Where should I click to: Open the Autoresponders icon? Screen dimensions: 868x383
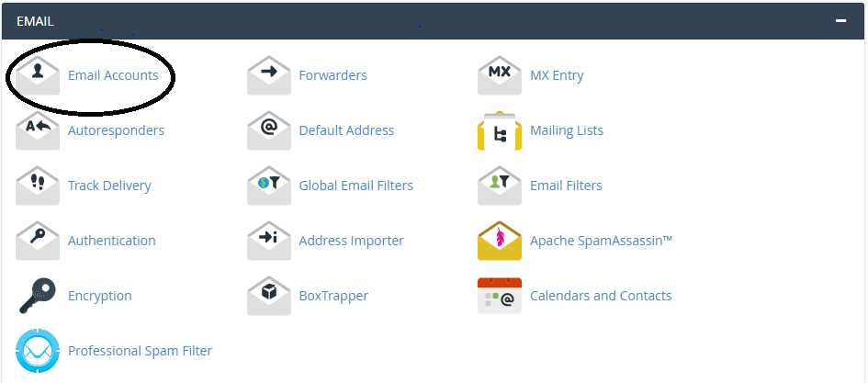click(x=38, y=130)
